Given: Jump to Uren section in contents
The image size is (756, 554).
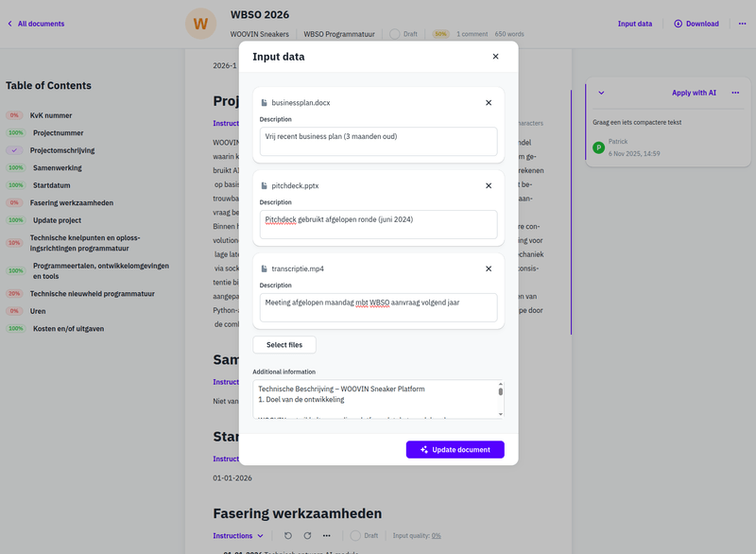Looking at the screenshot, I should pos(38,311).
